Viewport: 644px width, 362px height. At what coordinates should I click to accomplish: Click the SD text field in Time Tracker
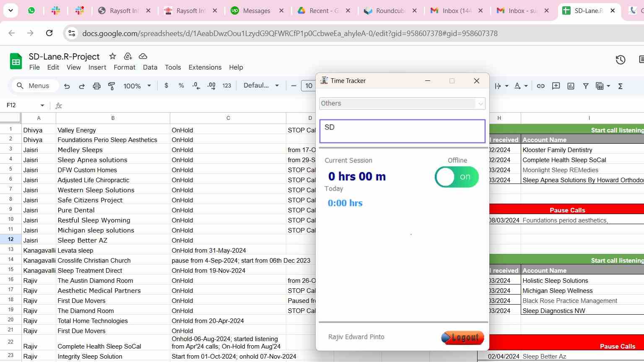(x=402, y=131)
